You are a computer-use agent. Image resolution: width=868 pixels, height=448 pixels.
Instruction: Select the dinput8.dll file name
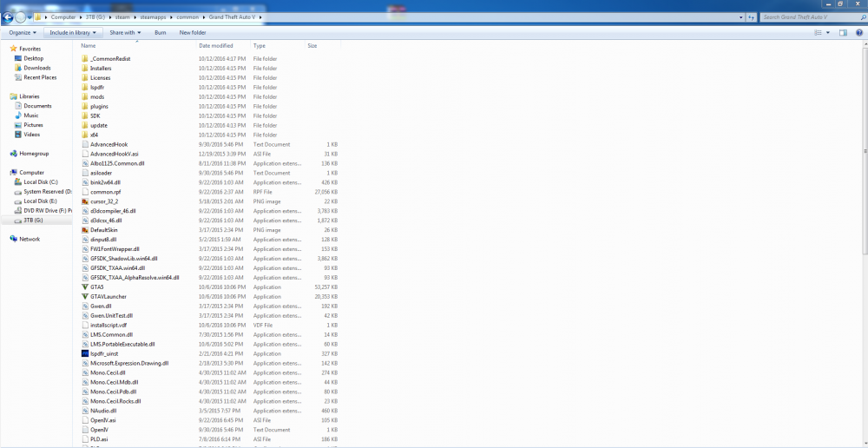pyautogui.click(x=103, y=240)
